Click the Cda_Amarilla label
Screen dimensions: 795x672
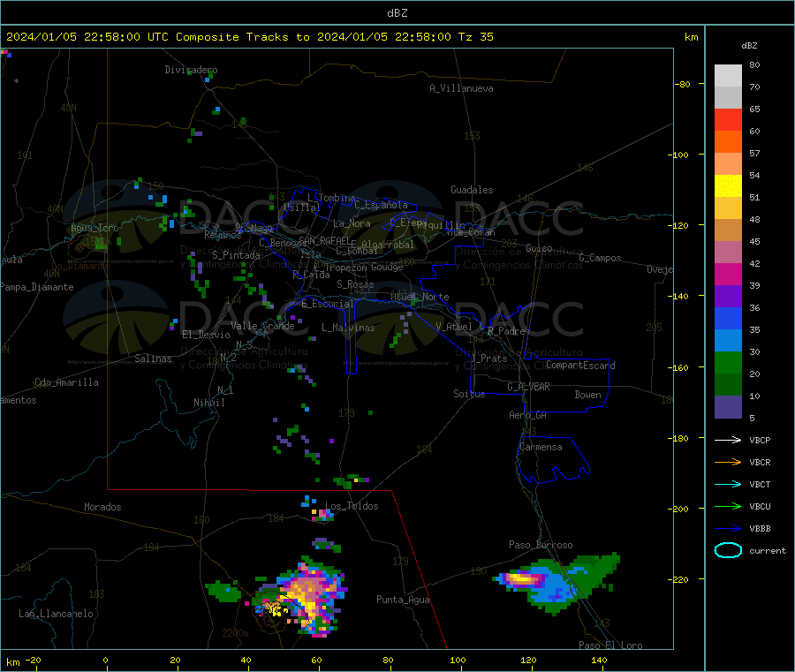coord(66,382)
